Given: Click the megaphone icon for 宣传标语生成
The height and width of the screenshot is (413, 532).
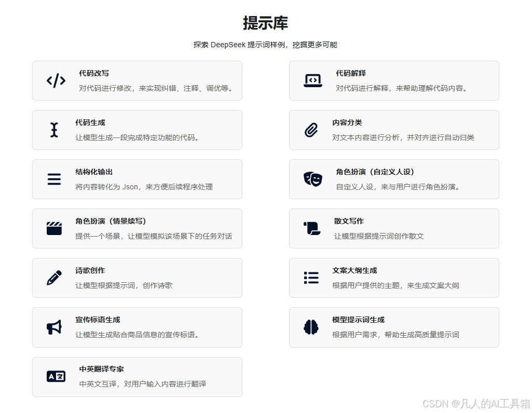Looking at the screenshot, I should point(54,327).
